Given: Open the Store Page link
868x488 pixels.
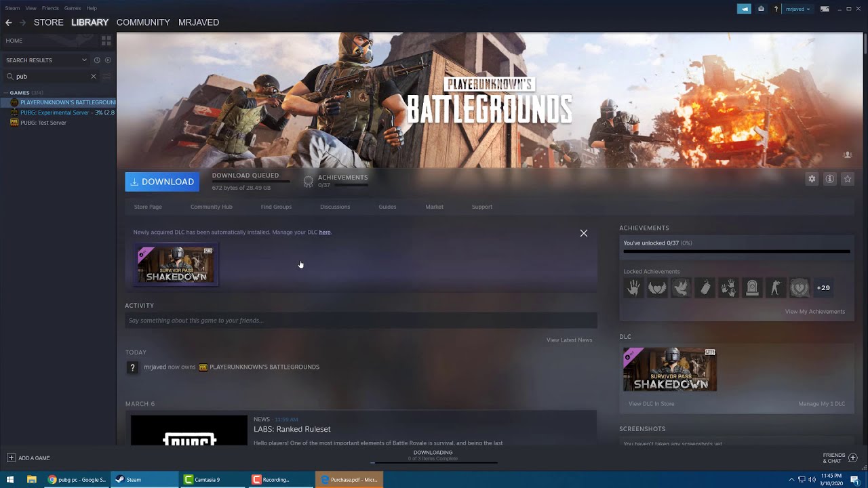Looking at the screenshot, I should tap(148, 207).
